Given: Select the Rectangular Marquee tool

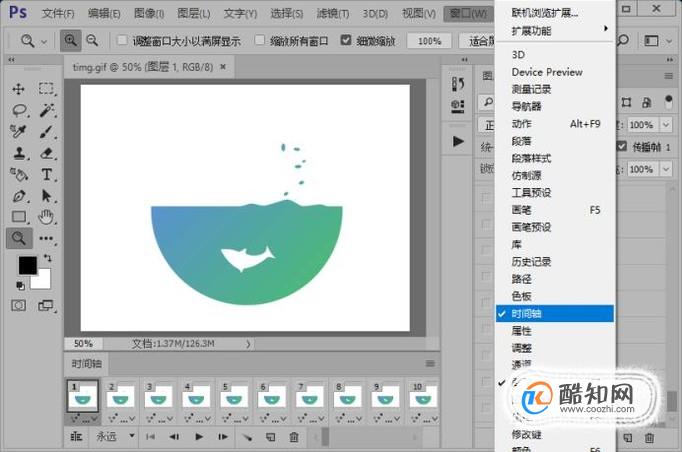Looking at the screenshot, I should coord(46,89).
